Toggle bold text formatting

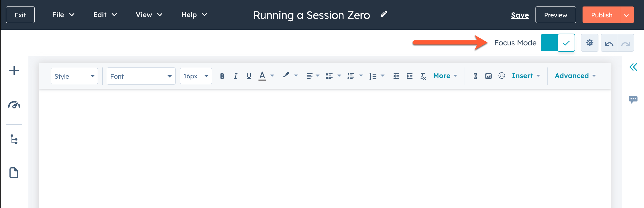[x=222, y=76]
